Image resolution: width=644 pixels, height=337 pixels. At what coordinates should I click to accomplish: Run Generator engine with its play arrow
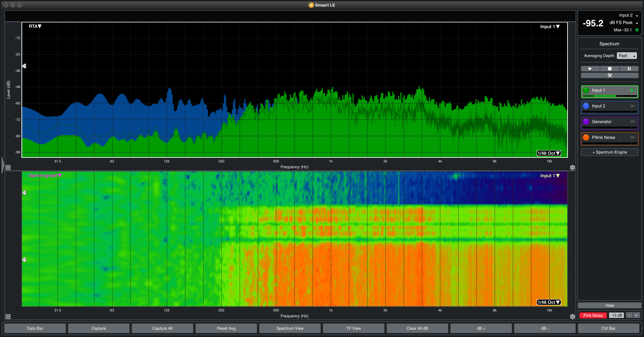point(633,122)
